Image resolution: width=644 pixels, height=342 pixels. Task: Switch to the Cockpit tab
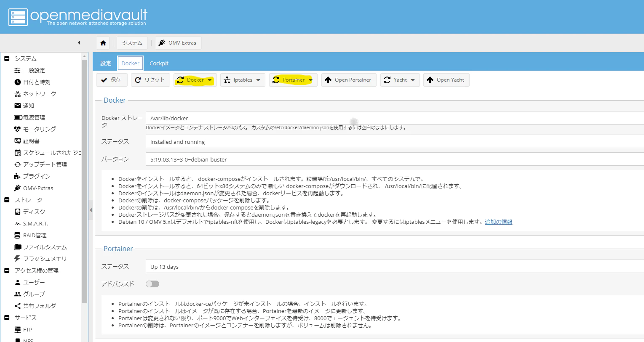tap(159, 63)
